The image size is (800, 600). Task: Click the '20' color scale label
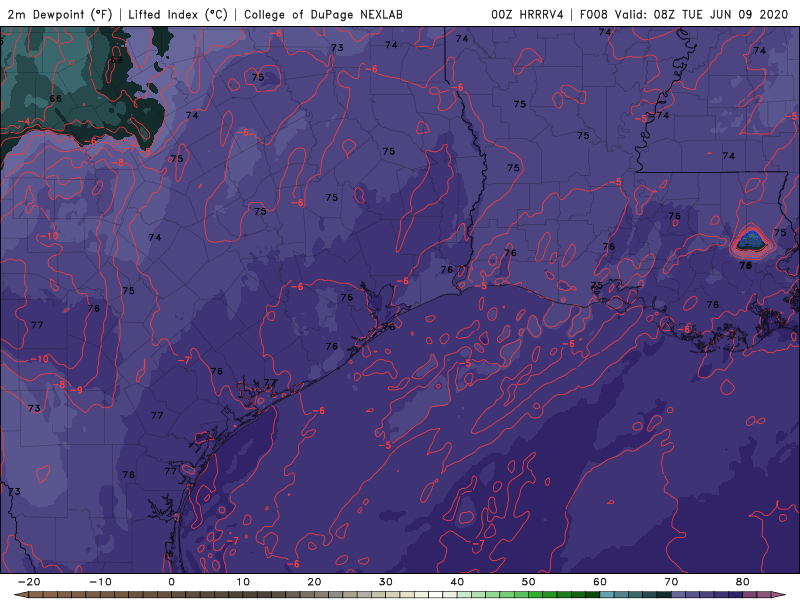coord(314,582)
